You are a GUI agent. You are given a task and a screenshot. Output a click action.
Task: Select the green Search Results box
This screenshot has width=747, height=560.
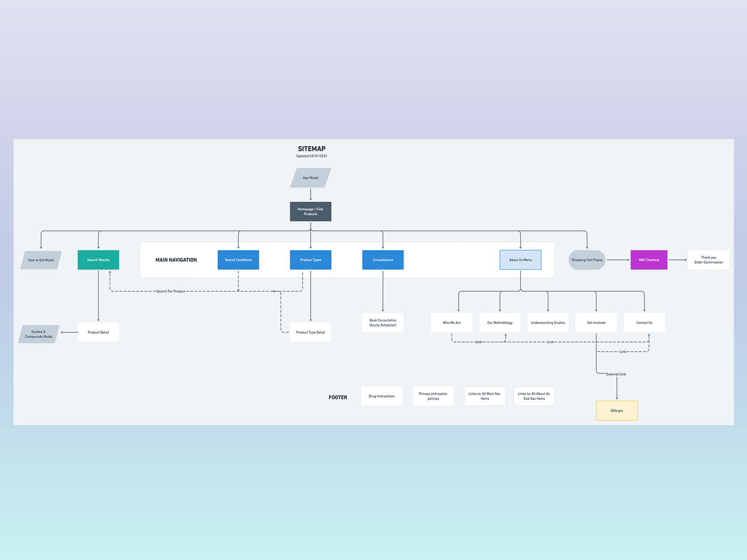click(x=99, y=260)
